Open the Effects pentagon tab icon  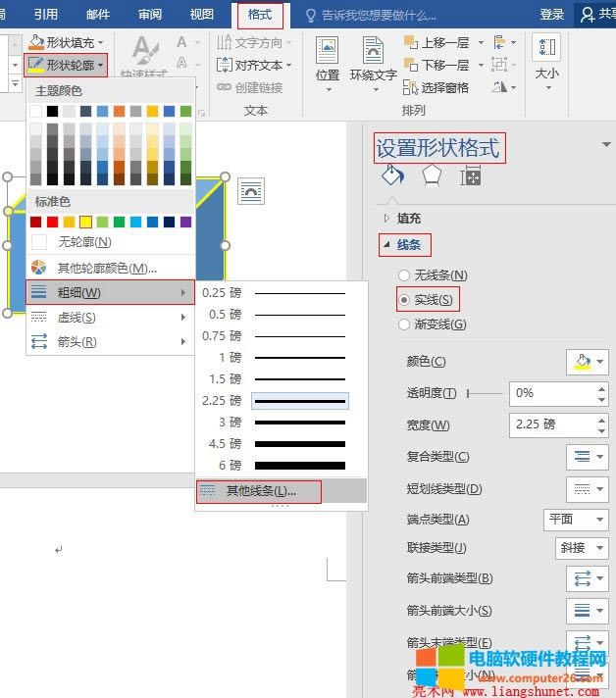[432, 175]
